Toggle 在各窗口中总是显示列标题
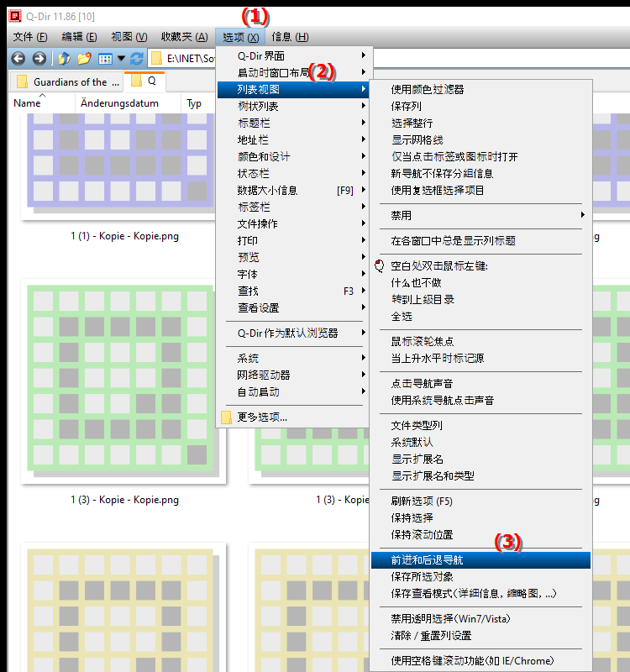 click(x=480, y=240)
